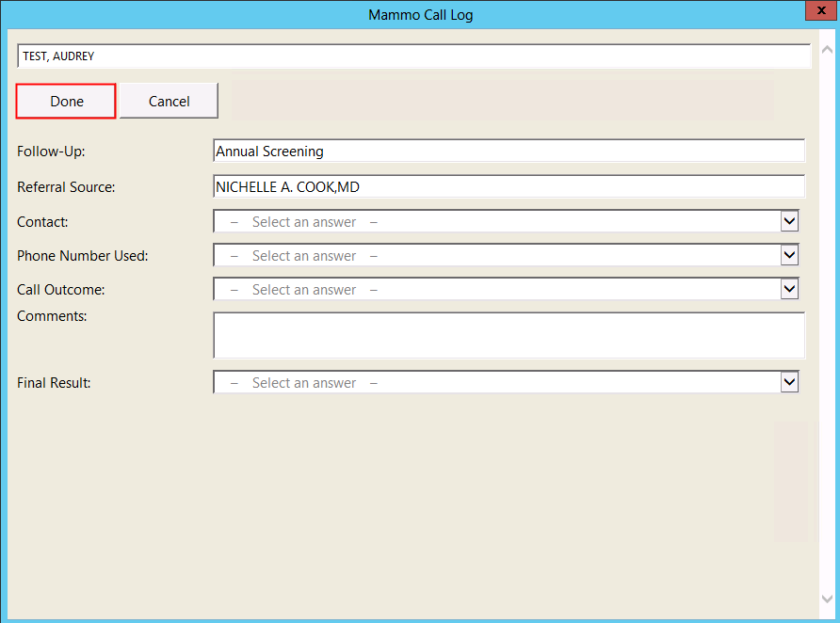Click the Final Result 'Select an answer' placeholder
Screen dimensions: 840x623
coord(304,383)
